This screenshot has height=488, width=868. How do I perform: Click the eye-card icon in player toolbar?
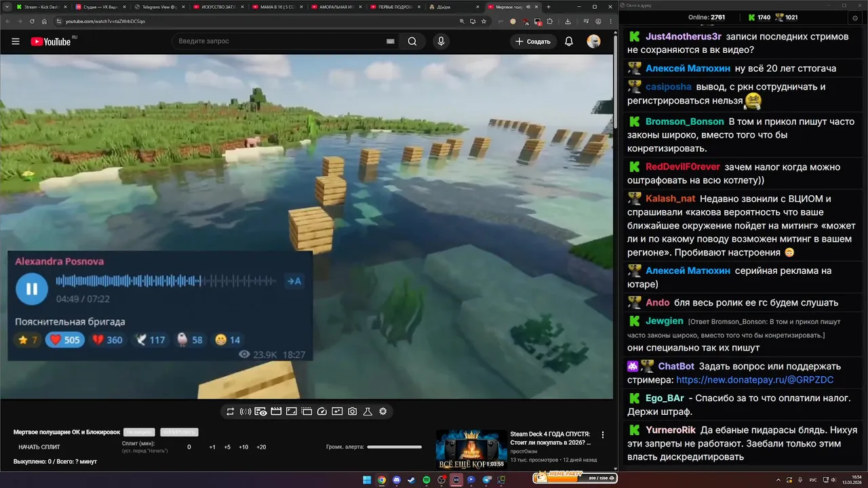click(260, 411)
